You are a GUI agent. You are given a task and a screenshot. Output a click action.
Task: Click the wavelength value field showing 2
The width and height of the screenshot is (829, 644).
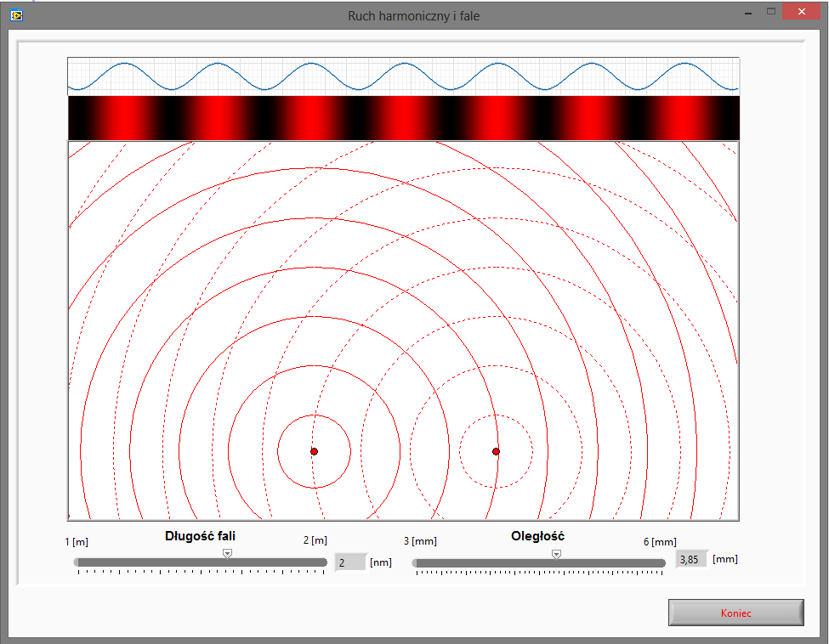[350, 562]
